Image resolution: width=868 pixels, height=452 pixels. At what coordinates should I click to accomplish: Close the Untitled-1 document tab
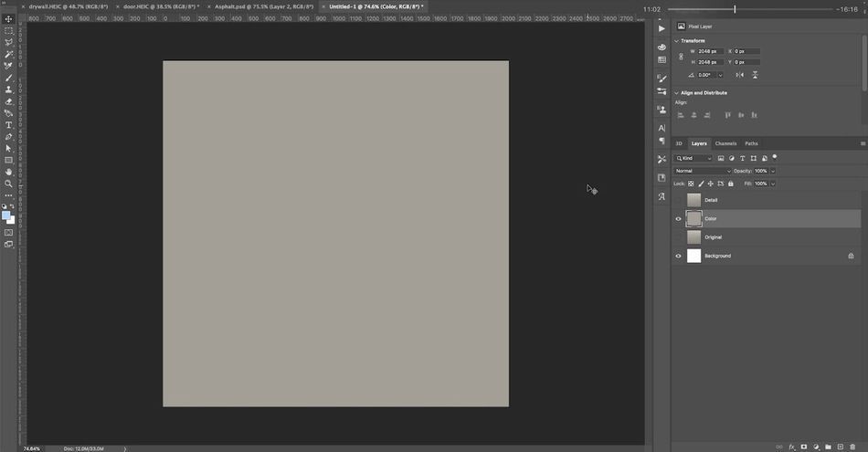point(323,6)
